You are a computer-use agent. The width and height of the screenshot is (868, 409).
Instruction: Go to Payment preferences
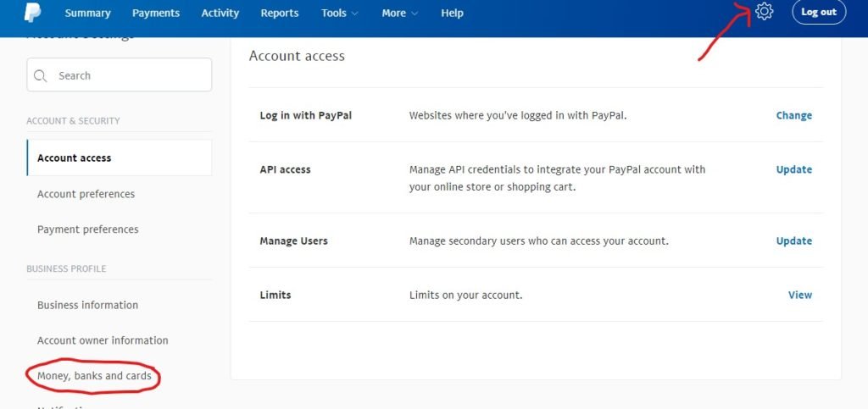click(x=87, y=229)
